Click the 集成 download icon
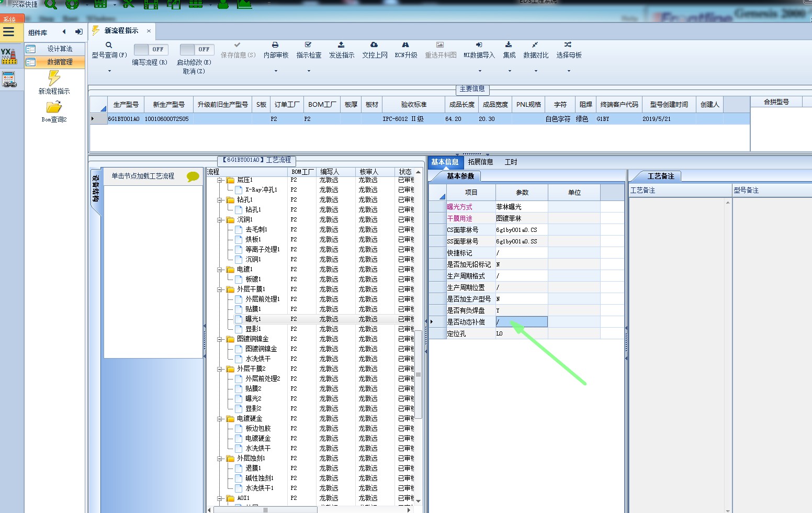812x513 pixels. click(x=509, y=45)
